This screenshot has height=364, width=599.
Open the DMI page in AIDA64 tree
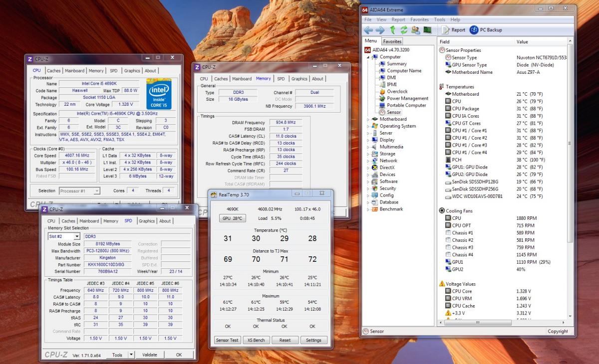(387, 78)
